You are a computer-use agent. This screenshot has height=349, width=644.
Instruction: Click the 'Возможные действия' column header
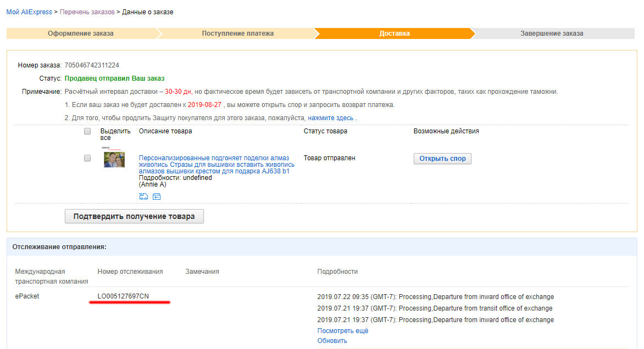point(446,131)
